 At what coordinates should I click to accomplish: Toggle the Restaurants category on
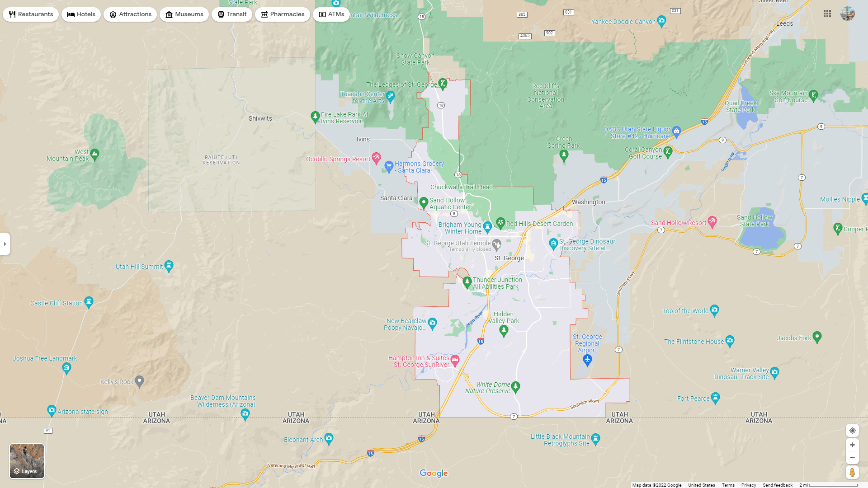pos(30,14)
